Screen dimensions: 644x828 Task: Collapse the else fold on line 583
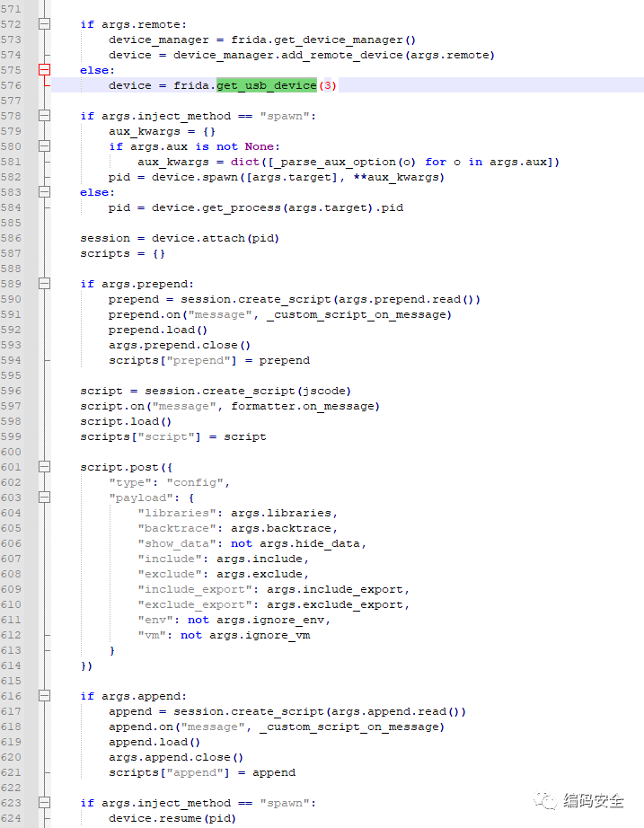45,192
